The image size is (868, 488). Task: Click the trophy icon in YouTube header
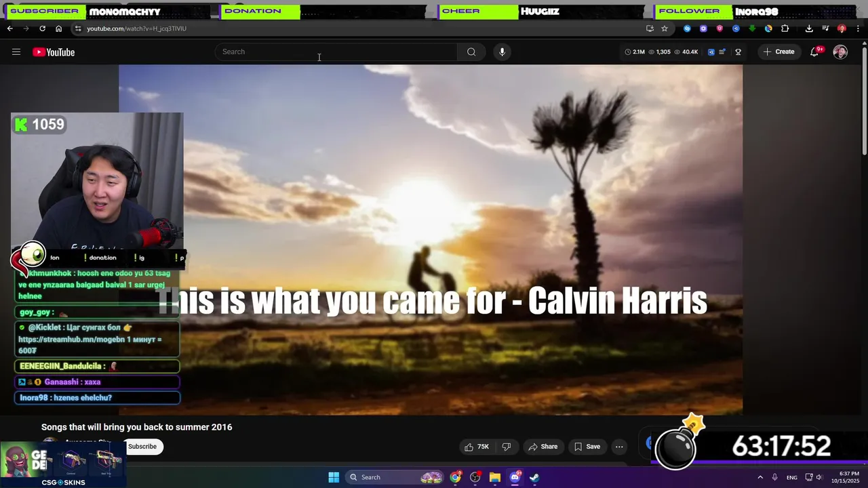pyautogui.click(x=738, y=52)
